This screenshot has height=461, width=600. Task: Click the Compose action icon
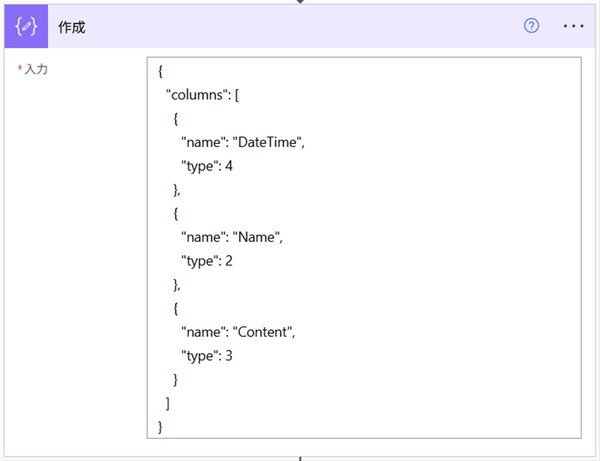pyautogui.click(x=26, y=26)
